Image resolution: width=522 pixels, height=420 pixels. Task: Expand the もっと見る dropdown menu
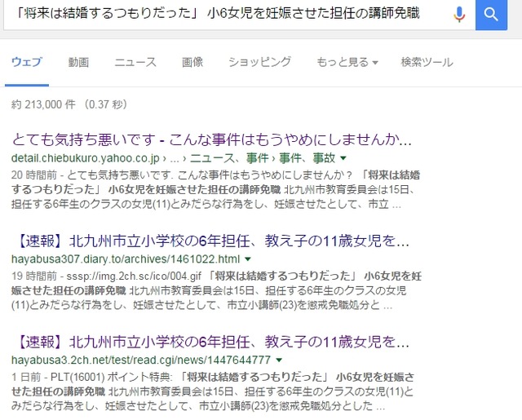click(347, 62)
